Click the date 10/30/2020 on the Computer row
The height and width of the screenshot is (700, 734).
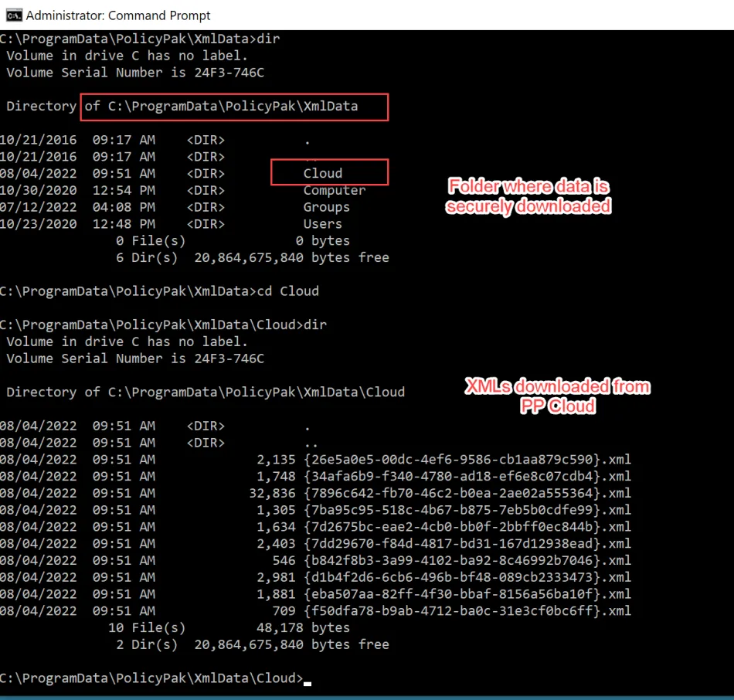point(39,190)
